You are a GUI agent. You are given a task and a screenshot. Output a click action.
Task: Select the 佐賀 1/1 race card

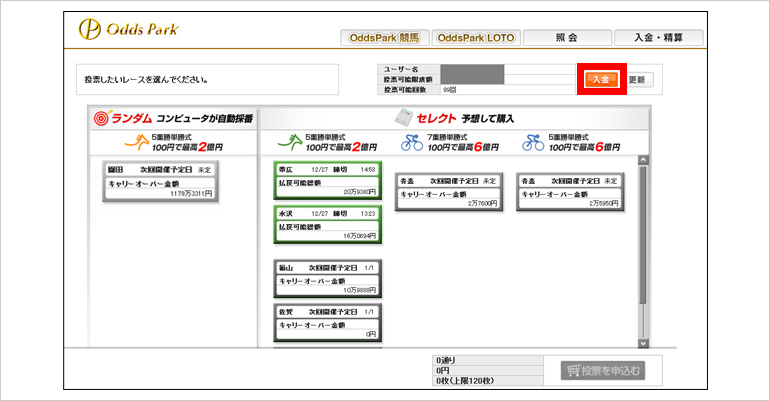pos(328,323)
